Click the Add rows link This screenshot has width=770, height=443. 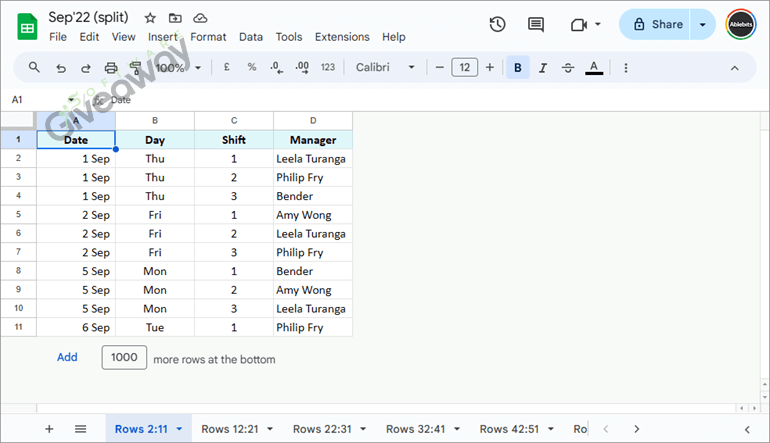pyautogui.click(x=67, y=357)
